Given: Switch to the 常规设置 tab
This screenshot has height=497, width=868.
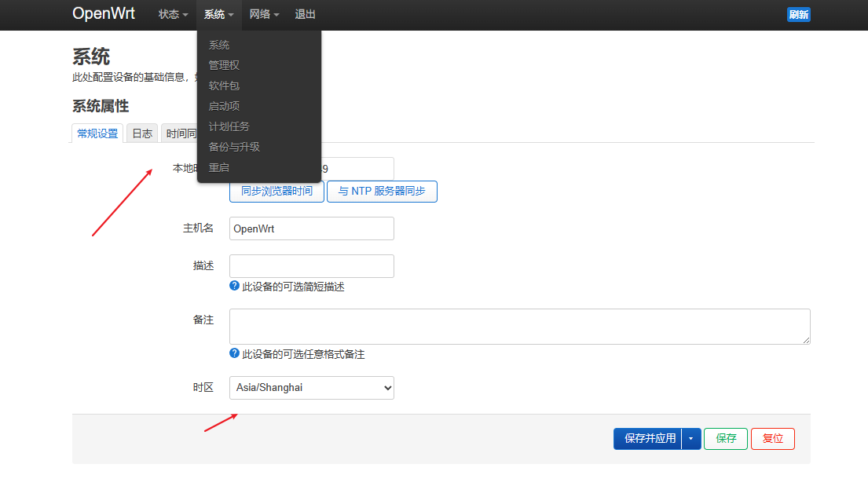Looking at the screenshot, I should click(97, 133).
